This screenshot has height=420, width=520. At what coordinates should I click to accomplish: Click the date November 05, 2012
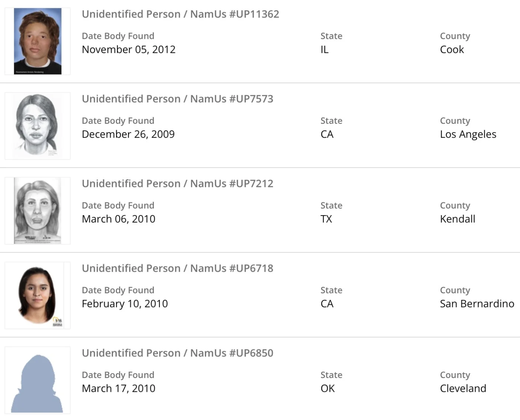[129, 49]
